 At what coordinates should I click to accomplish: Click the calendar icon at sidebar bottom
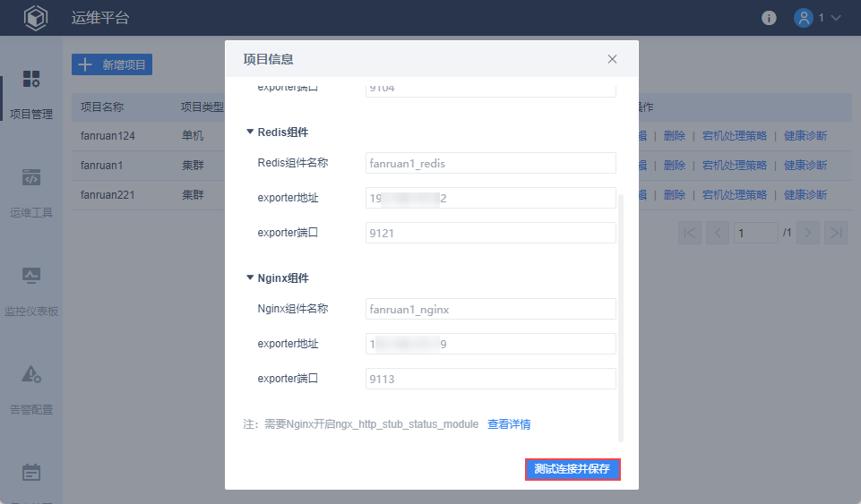(31, 472)
